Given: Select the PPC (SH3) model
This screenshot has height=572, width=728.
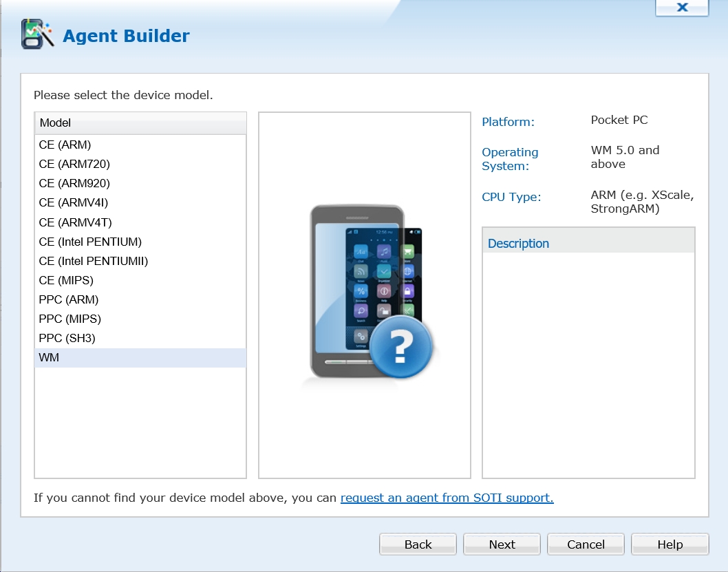Looking at the screenshot, I should 67,338.
